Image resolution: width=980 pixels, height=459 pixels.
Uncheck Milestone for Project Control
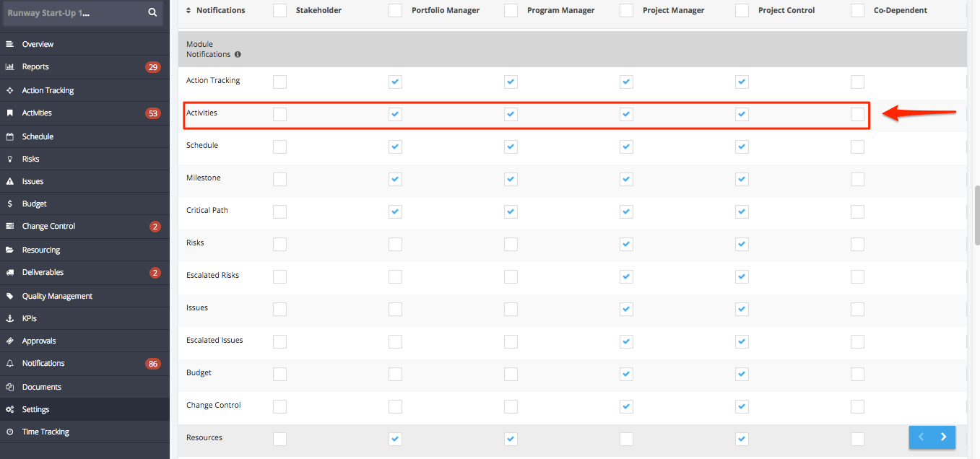coord(742,179)
